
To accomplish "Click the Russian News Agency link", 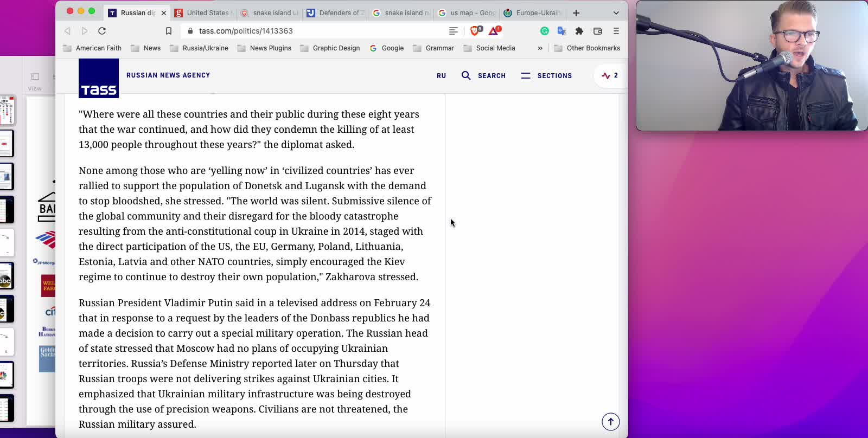I will (x=168, y=75).
